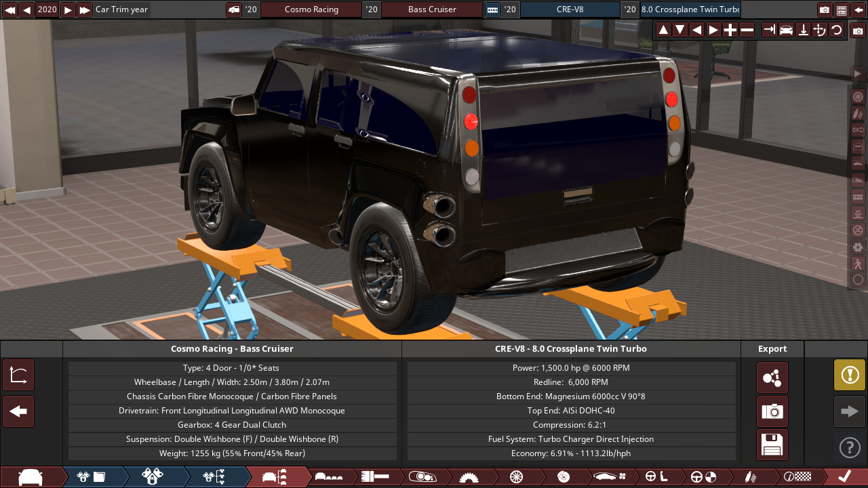The height and width of the screenshot is (488, 868).
Task: Toggle suspension spring icon in side panel
Action: 858,113
